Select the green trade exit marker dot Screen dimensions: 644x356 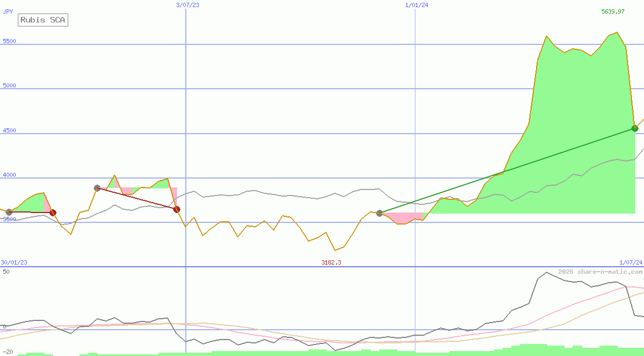click(x=635, y=128)
